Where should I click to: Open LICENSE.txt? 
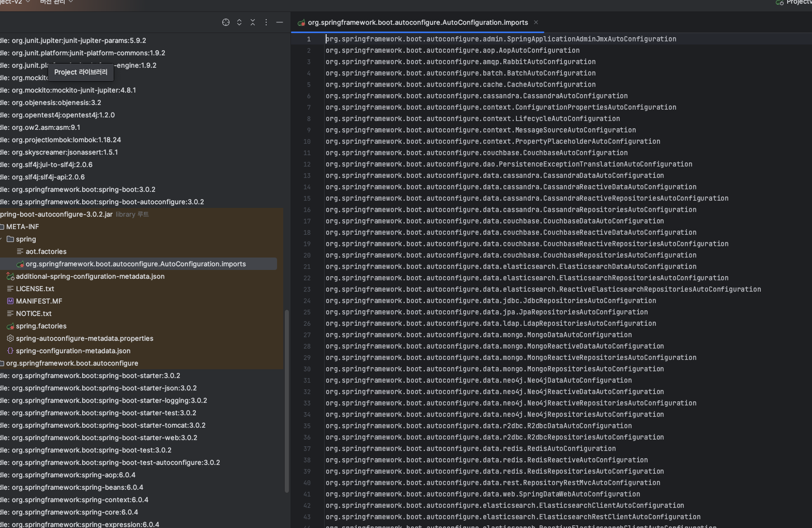35,289
